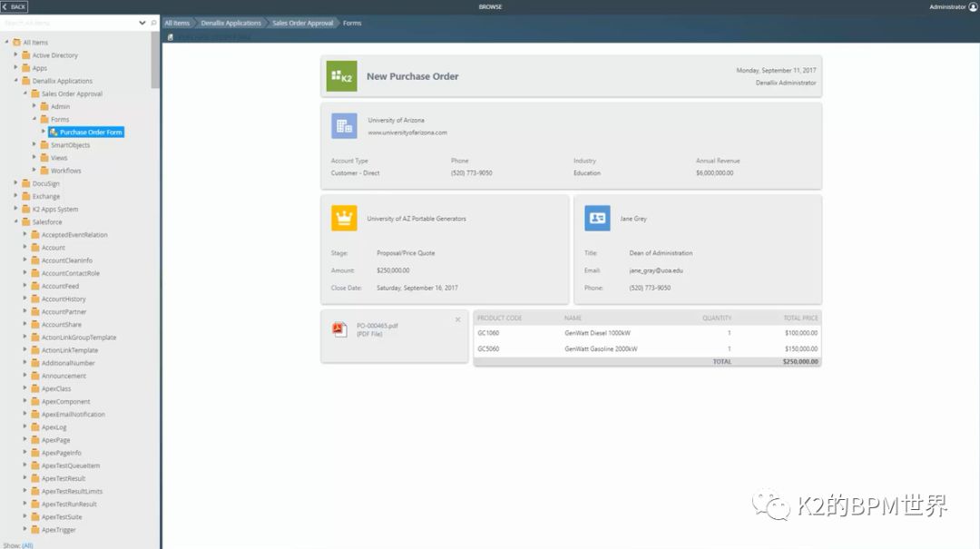The image size is (980, 549).
Task: Select Announcement tree item
Action: (x=64, y=376)
